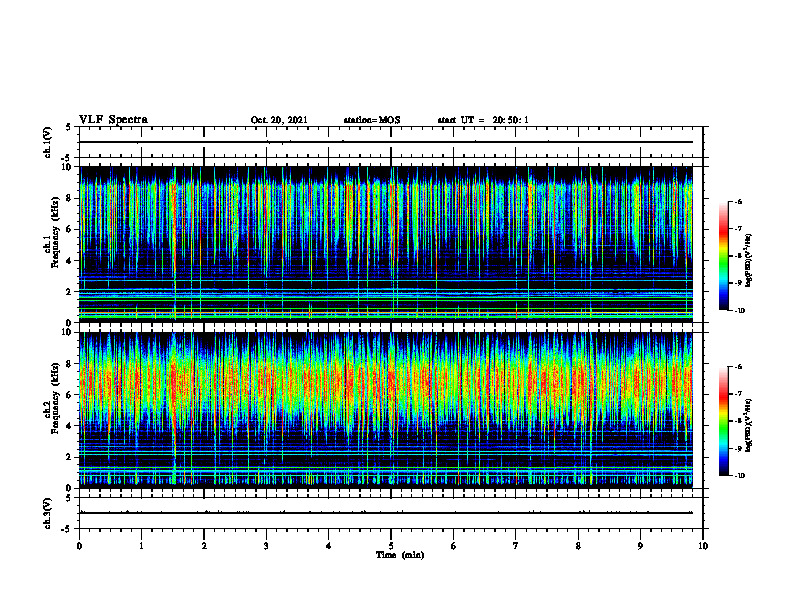Click time axis tick label '9'

(x=640, y=546)
